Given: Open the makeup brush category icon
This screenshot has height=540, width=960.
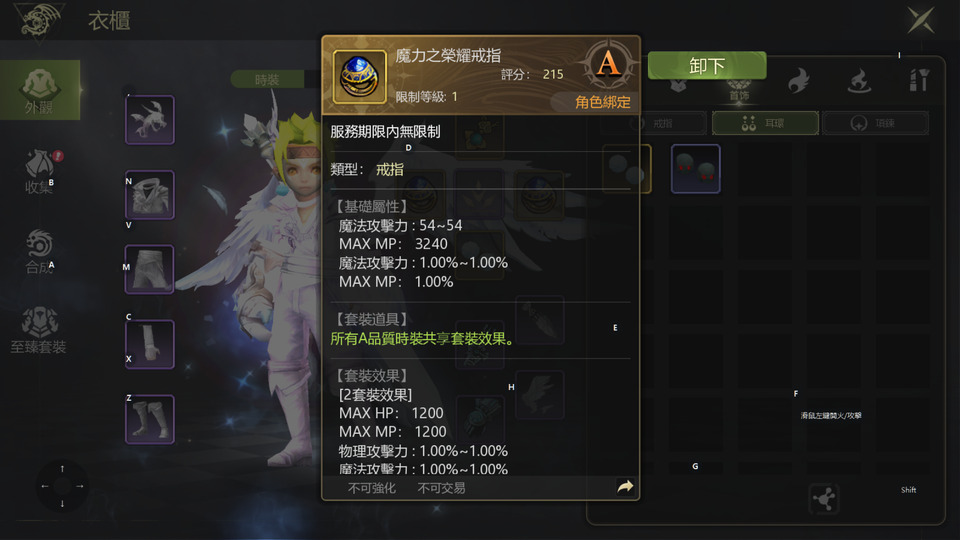Looking at the screenshot, I should pos(918,80).
